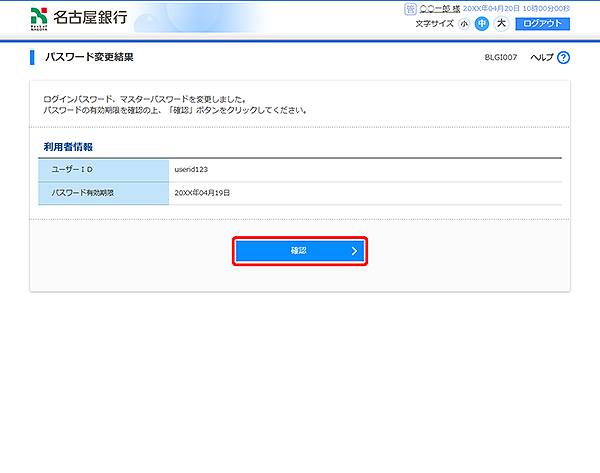Click the expiry confirmation instruction line
Image resolution: width=600 pixels, height=473 pixels.
(x=175, y=110)
